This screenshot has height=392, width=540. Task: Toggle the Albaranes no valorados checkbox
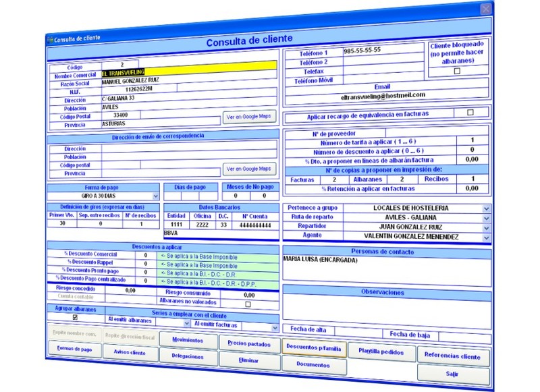coord(248,304)
